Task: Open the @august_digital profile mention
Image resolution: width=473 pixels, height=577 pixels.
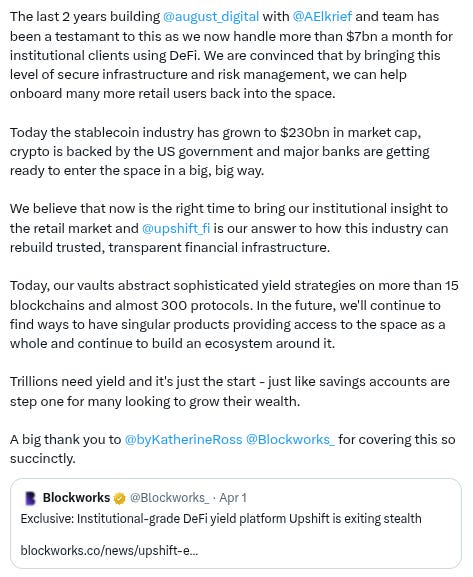Action: pyautogui.click(x=211, y=17)
